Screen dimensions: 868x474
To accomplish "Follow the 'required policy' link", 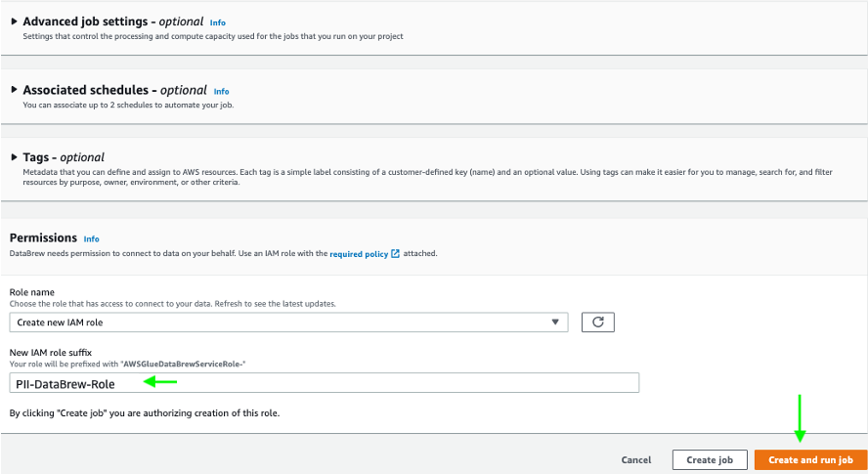I will coord(359,254).
